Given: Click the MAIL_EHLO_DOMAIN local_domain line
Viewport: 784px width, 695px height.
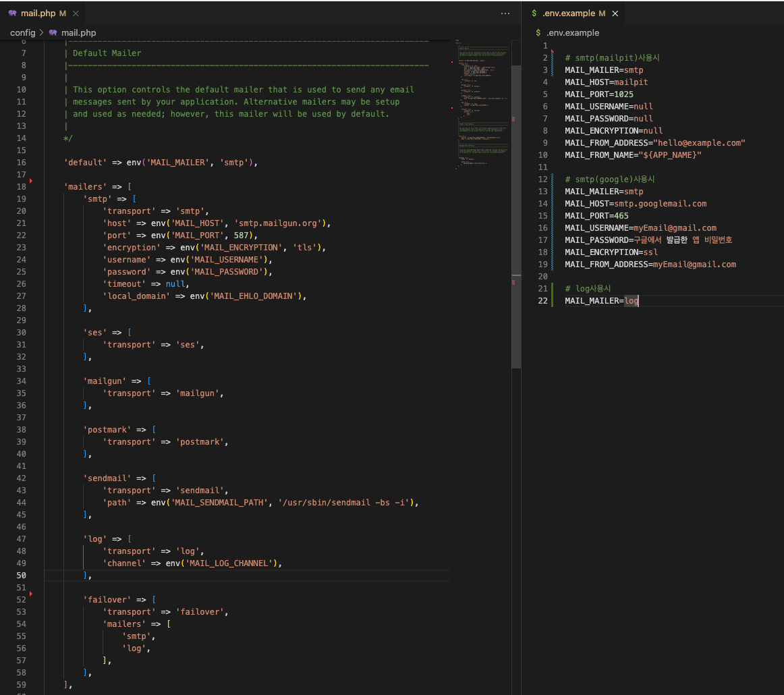Looking at the screenshot, I should 204,296.
